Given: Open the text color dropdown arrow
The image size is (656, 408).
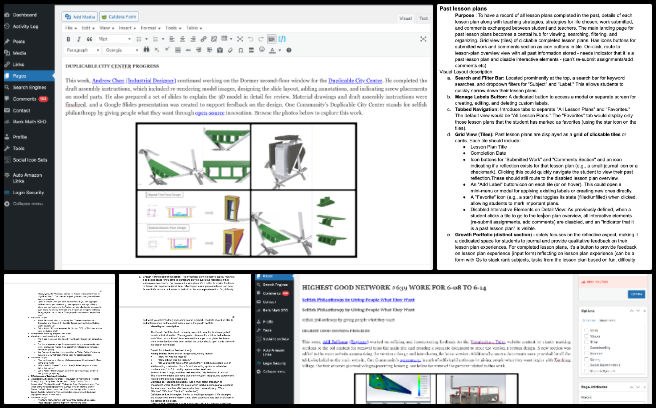Looking at the screenshot, I should (279, 50).
